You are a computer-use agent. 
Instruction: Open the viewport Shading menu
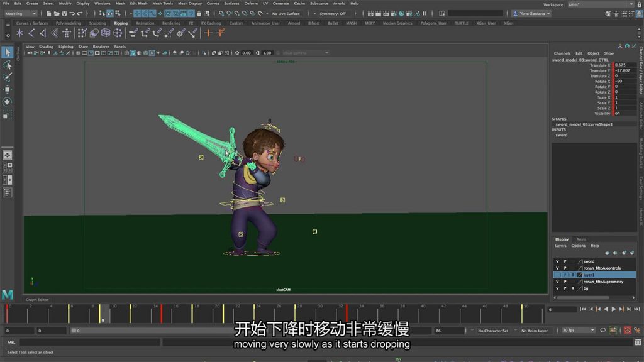46,47
